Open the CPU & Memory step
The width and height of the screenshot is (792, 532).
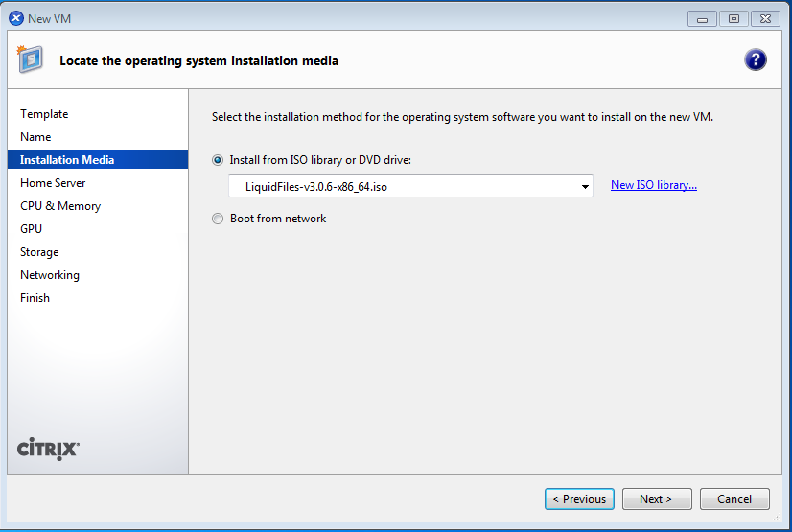click(60, 206)
